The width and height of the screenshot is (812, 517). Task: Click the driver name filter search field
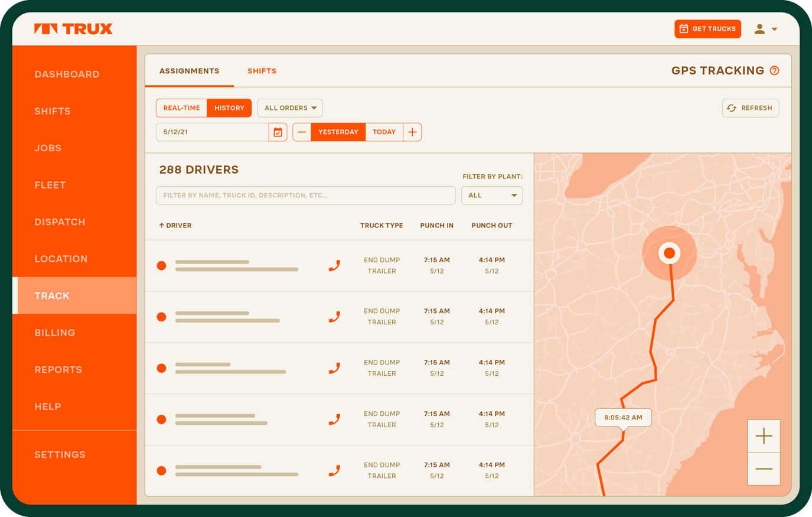click(305, 195)
